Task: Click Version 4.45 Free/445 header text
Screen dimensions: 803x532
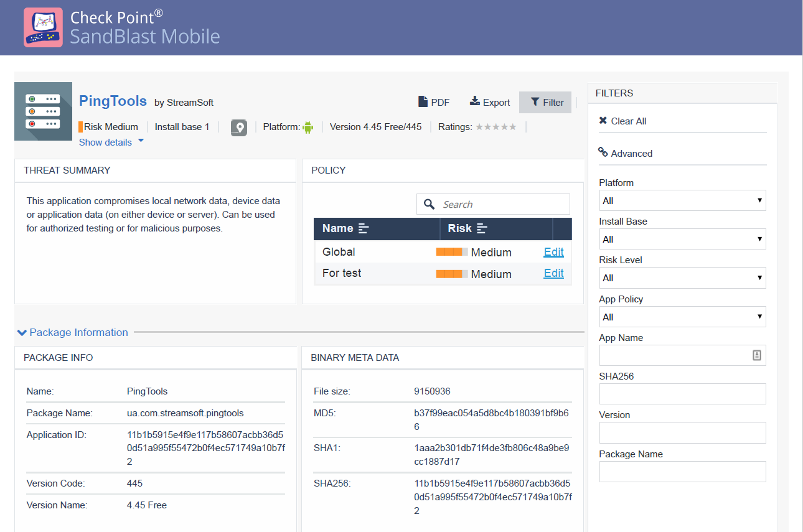Action: tap(375, 127)
